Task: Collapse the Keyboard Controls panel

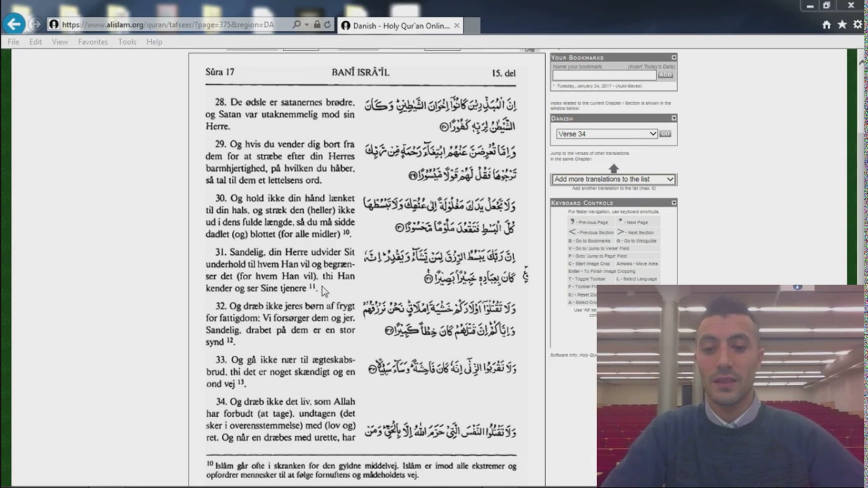Action: pyautogui.click(x=673, y=203)
